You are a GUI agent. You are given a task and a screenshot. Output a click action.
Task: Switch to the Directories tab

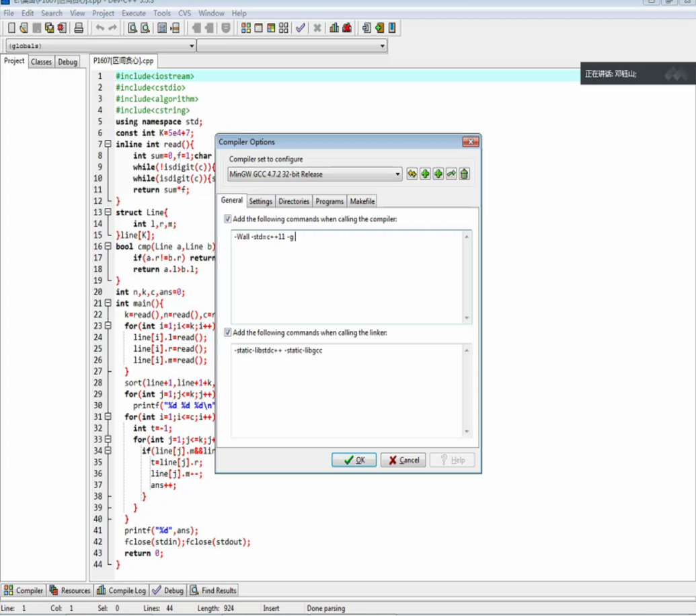coord(294,201)
